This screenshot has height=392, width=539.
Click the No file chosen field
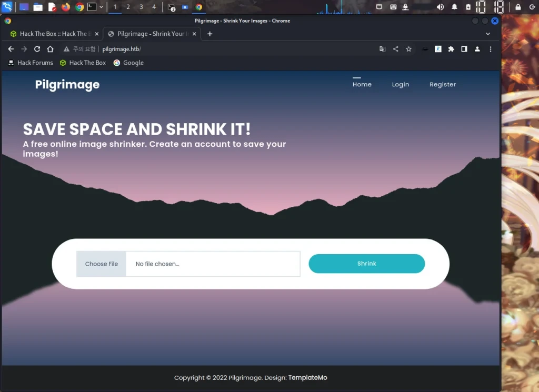[x=213, y=264]
